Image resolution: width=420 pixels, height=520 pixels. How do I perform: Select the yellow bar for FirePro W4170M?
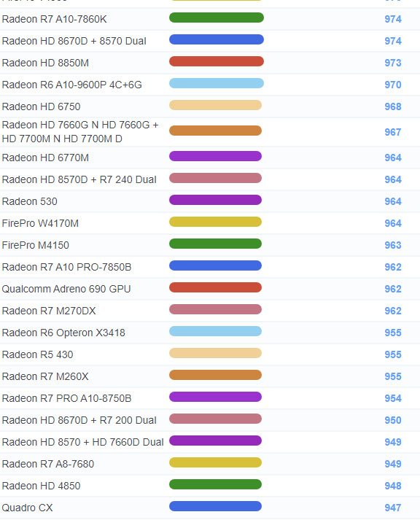point(216,222)
